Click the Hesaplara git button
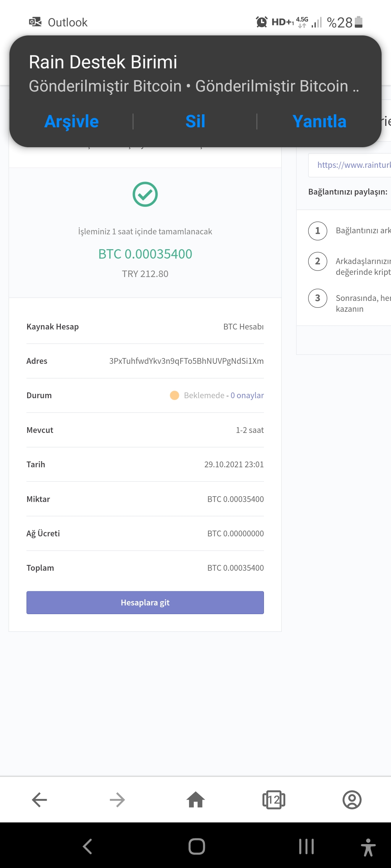Screen dimensions: 391x868 click(x=145, y=603)
